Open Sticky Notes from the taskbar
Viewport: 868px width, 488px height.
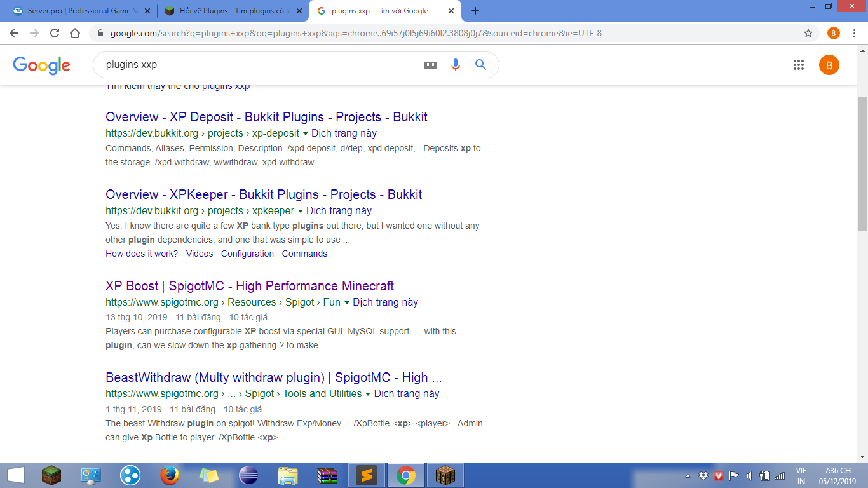tap(209, 475)
